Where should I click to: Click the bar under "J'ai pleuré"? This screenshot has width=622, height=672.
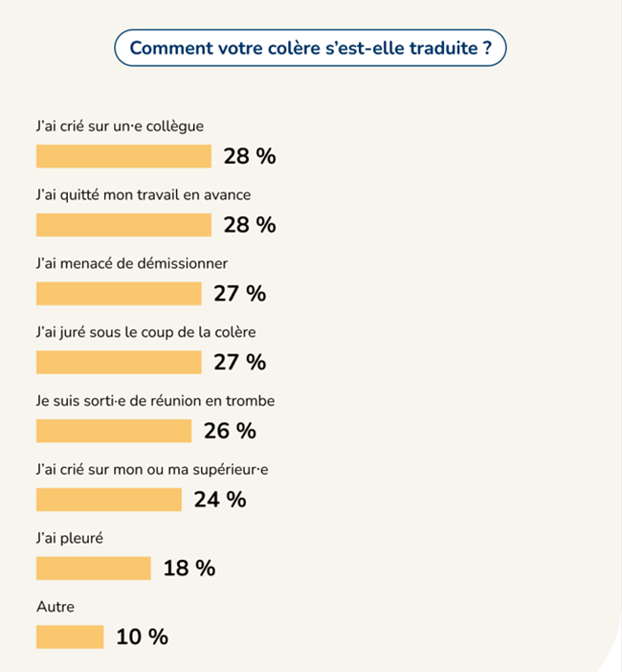pos(93,569)
